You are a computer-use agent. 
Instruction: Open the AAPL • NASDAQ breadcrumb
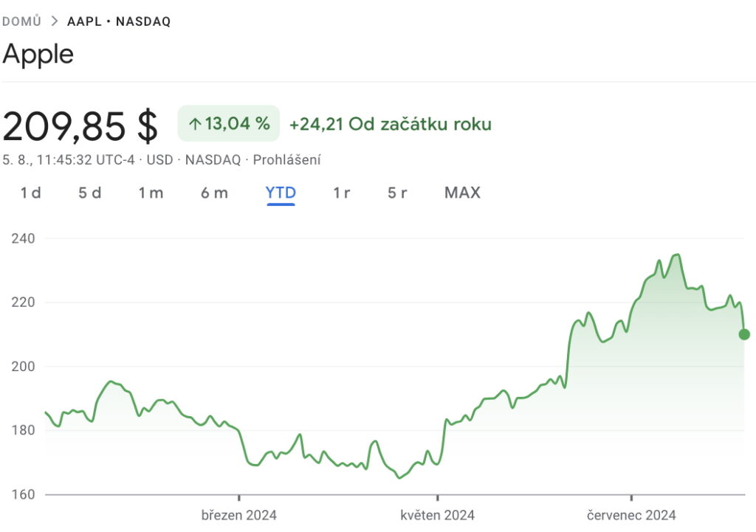[x=119, y=21]
